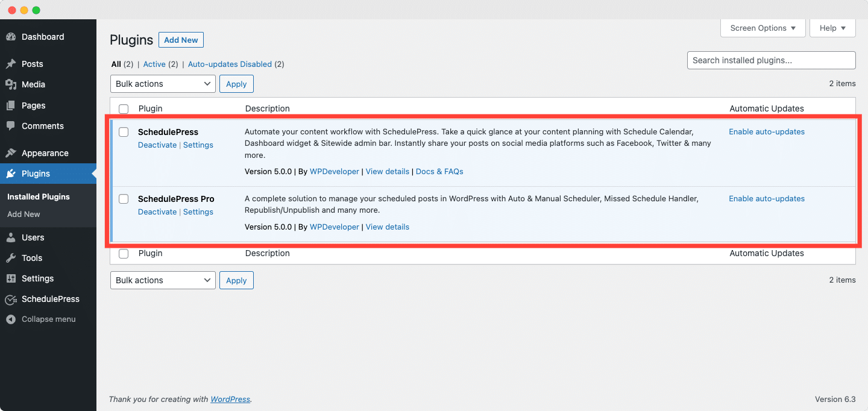Tick the select-all checkbox in table header

[x=124, y=109]
